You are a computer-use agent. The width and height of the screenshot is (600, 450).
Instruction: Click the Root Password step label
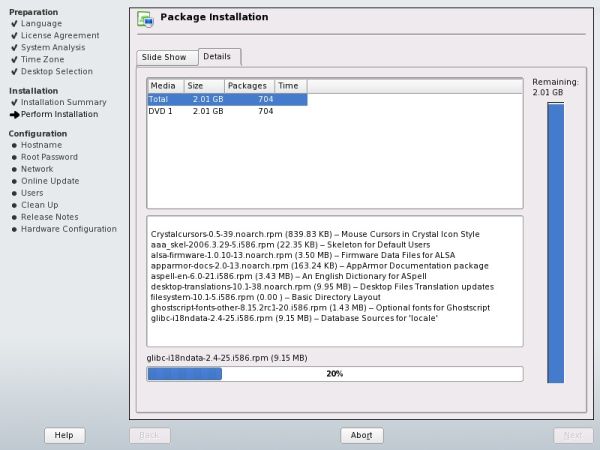(49, 157)
